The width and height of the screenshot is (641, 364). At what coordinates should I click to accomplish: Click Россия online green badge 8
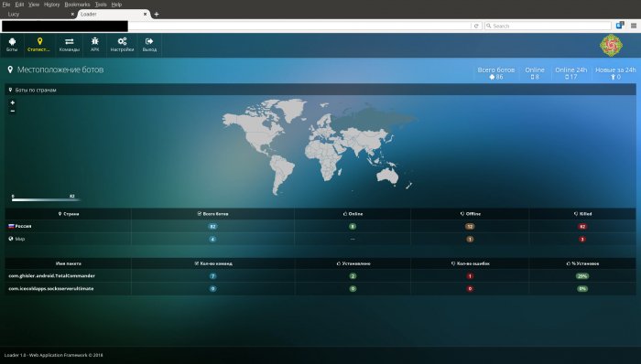[353, 227]
